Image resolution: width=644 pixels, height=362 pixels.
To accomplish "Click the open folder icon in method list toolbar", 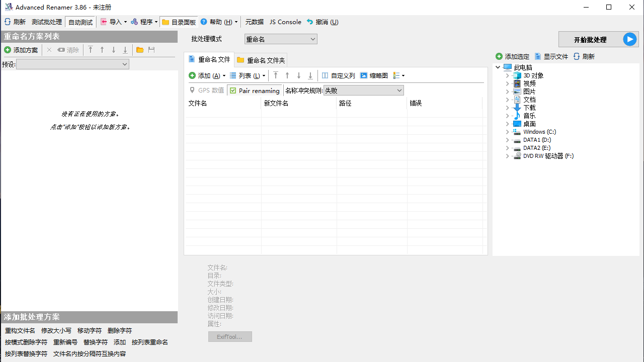I will click(140, 50).
